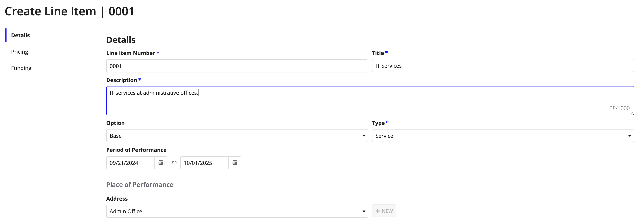The height and width of the screenshot is (221, 644).
Task: Go to the Pricing section
Action: pos(20,52)
